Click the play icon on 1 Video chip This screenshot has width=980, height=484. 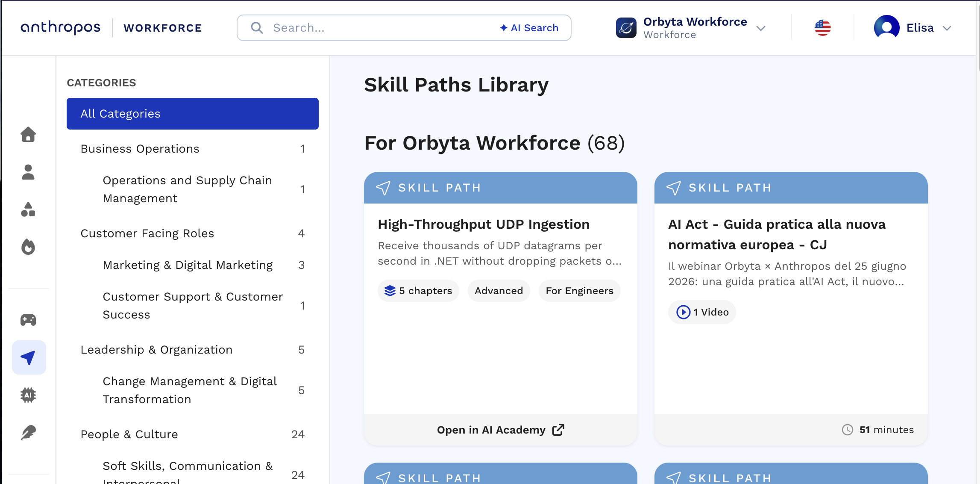pos(683,312)
